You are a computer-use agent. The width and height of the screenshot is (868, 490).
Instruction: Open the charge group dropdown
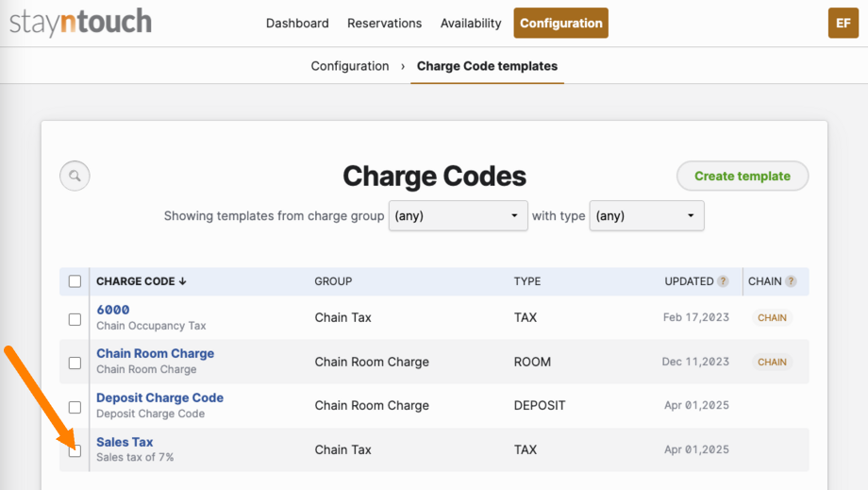[458, 216]
